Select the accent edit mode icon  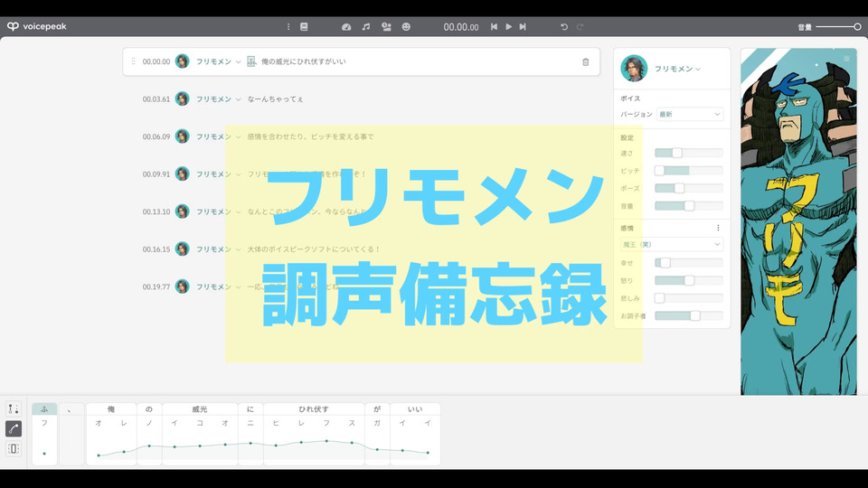coord(14,408)
